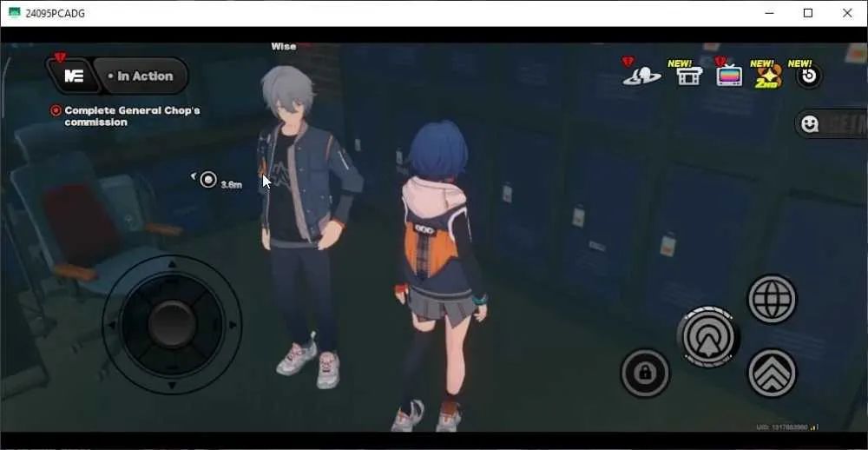Click the 3.6m distance indicator

click(x=231, y=184)
